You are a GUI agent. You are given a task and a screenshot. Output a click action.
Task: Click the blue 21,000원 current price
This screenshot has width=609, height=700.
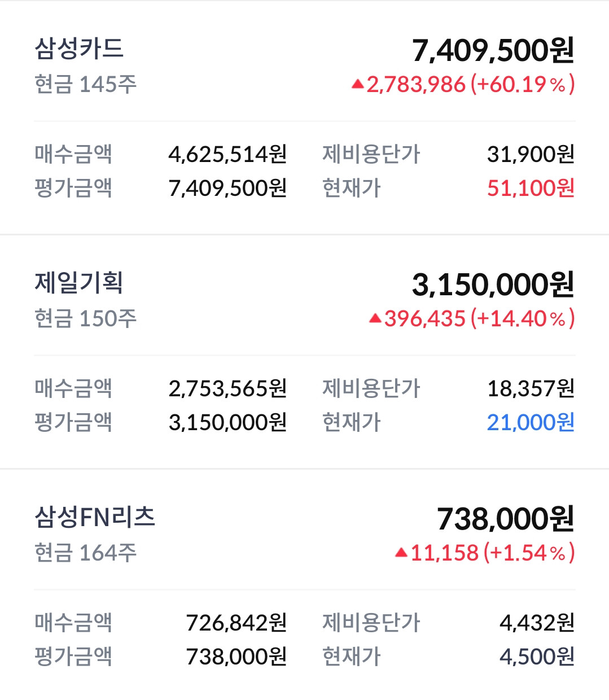(x=531, y=422)
